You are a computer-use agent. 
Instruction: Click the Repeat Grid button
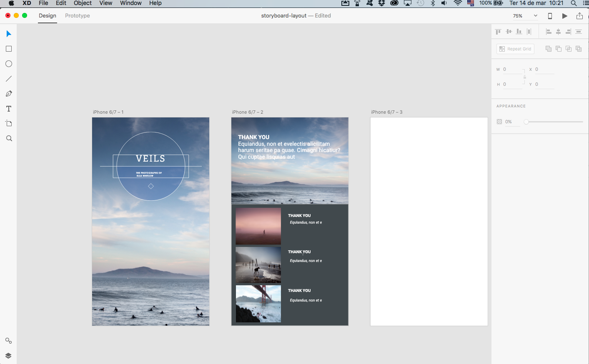(515, 49)
